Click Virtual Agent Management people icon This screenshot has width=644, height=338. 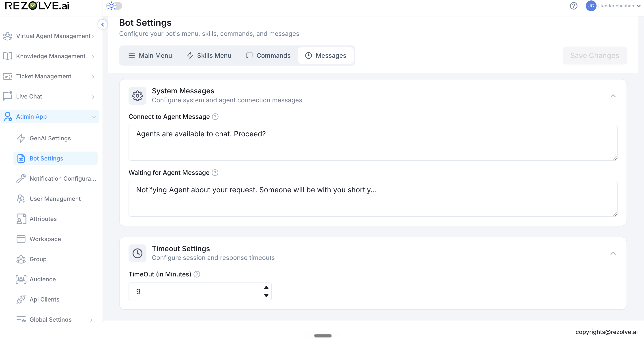pos(7,36)
